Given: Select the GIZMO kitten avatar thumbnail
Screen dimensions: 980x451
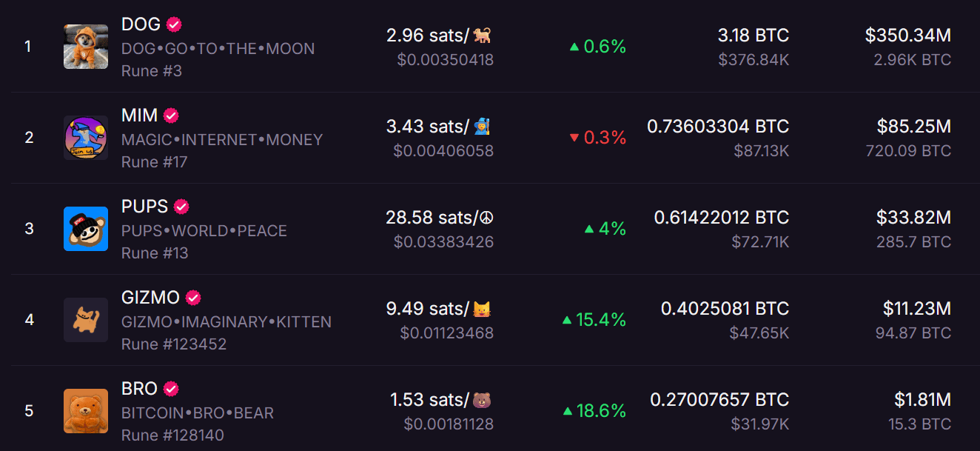Looking at the screenshot, I should (x=86, y=320).
